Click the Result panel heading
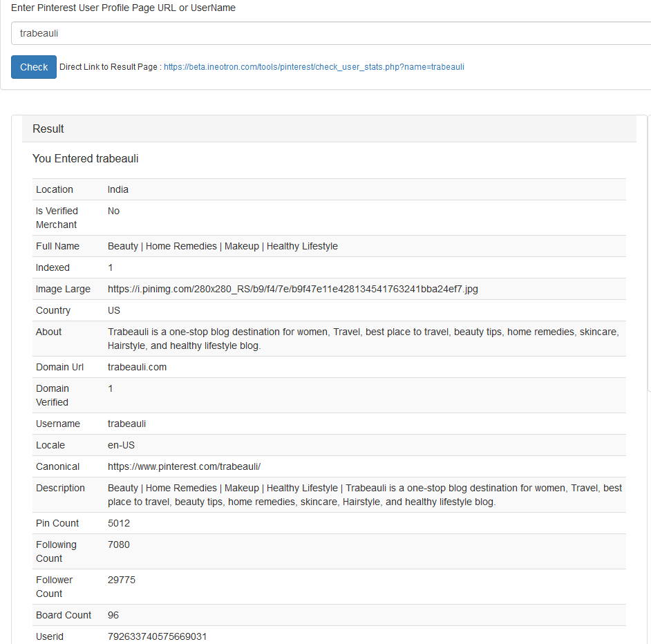This screenshot has height=644, width=651. pyautogui.click(x=48, y=129)
